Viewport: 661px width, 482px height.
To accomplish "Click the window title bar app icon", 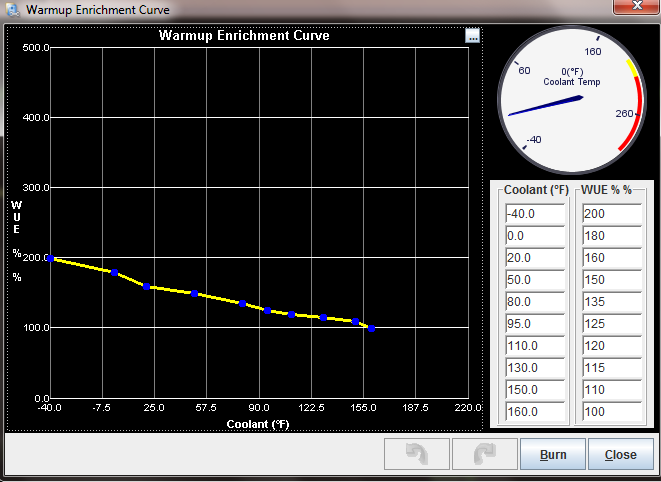I will (x=12, y=10).
